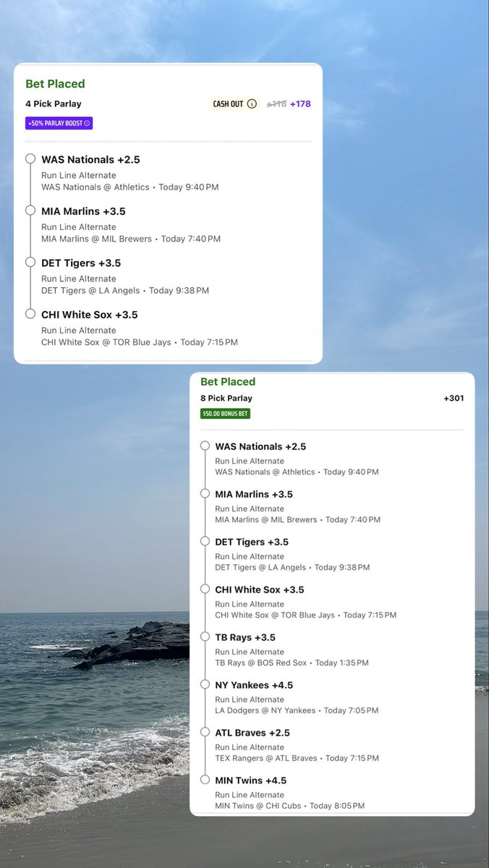Click the Cash Out button
The width and height of the screenshot is (489, 868).
point(234,104)
